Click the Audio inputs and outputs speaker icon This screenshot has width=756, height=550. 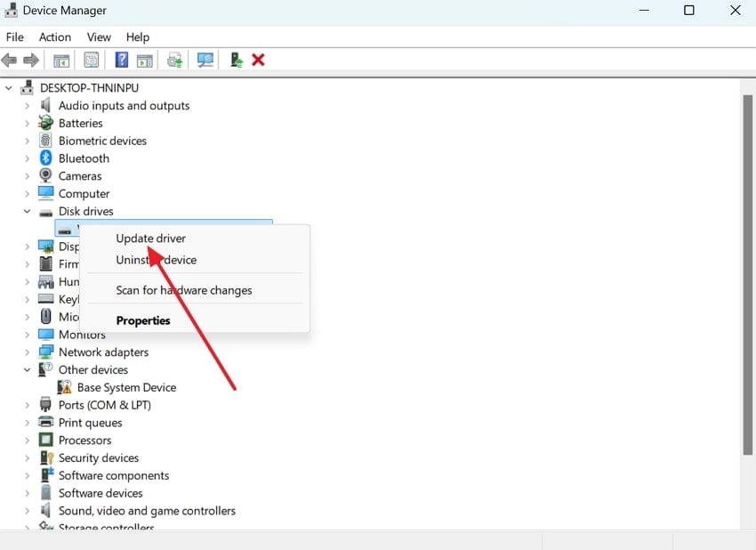pos(45,105)
